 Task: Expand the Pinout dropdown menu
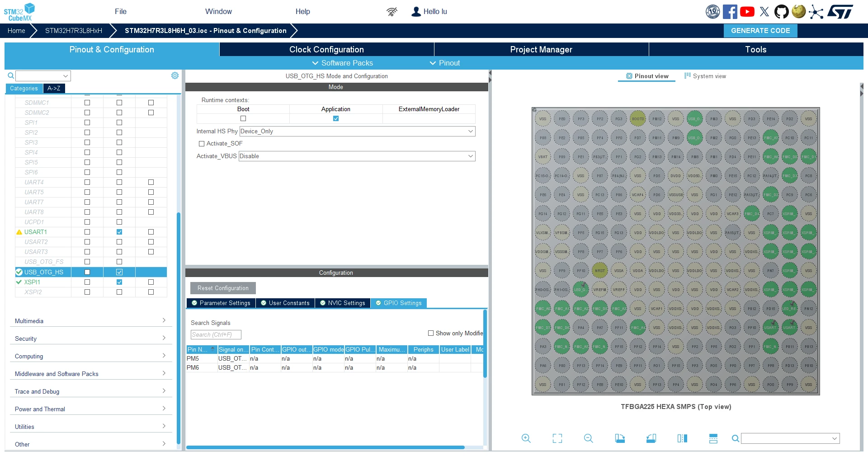[x=445, y=63]
